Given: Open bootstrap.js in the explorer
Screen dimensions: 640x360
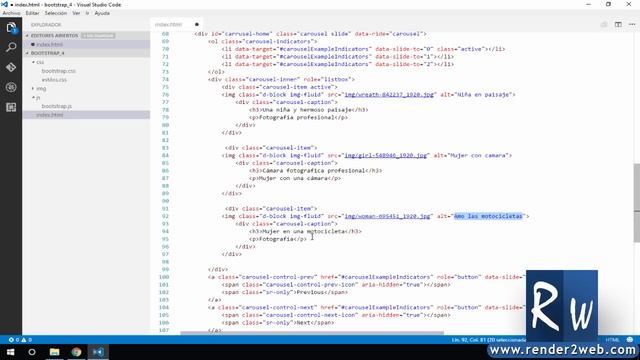Looking at the screenshot, I should (56, 106).
